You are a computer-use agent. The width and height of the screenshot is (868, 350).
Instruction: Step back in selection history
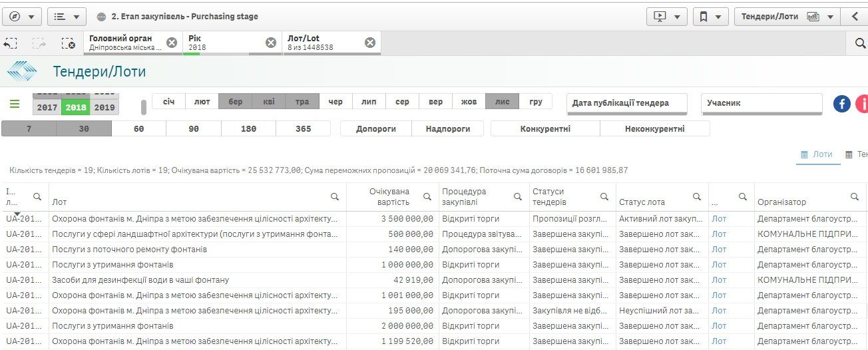click(x=10, y=43)
